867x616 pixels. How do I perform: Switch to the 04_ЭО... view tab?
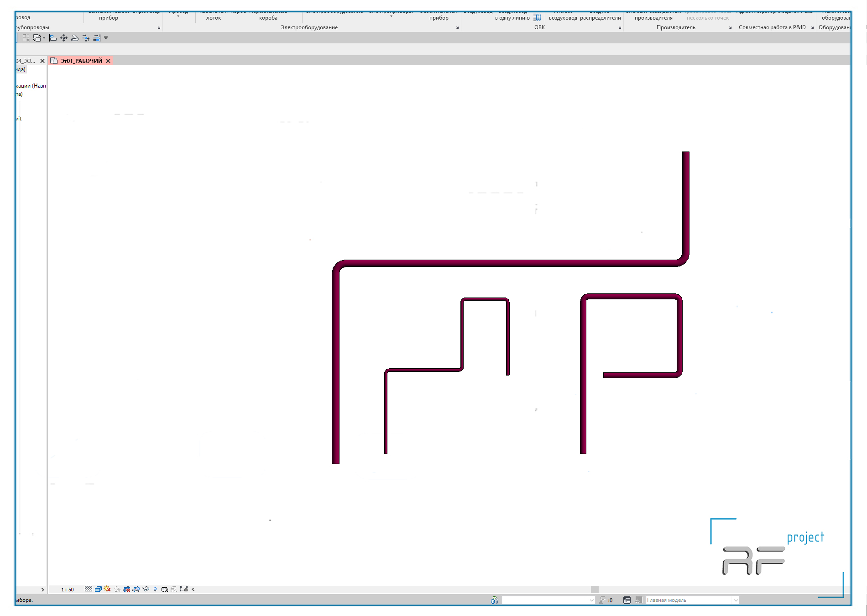(x=26, y=61)
